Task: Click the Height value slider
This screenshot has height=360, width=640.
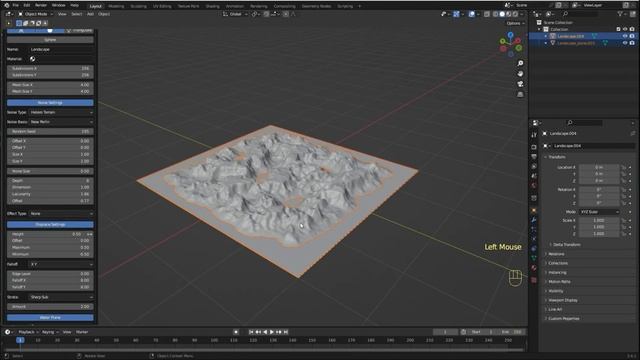Action: pyautogui.click(x=50, y=234)
